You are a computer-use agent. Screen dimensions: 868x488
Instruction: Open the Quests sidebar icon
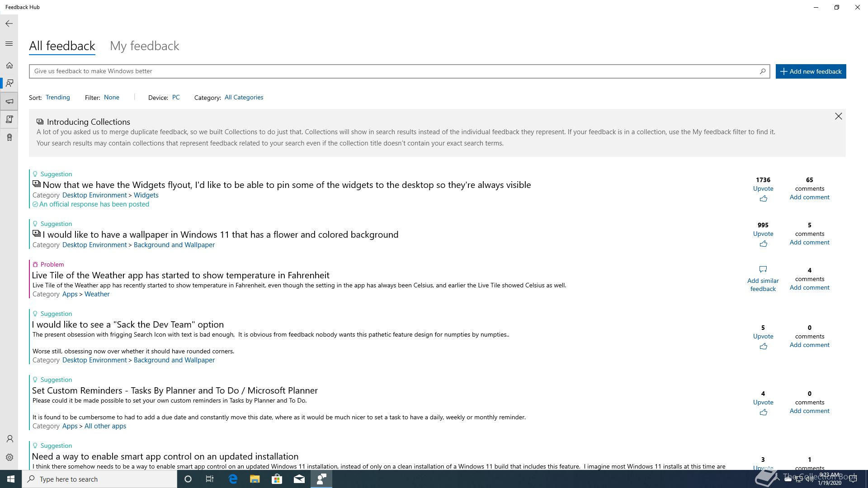pyautogui.click(x=9, y=119)
